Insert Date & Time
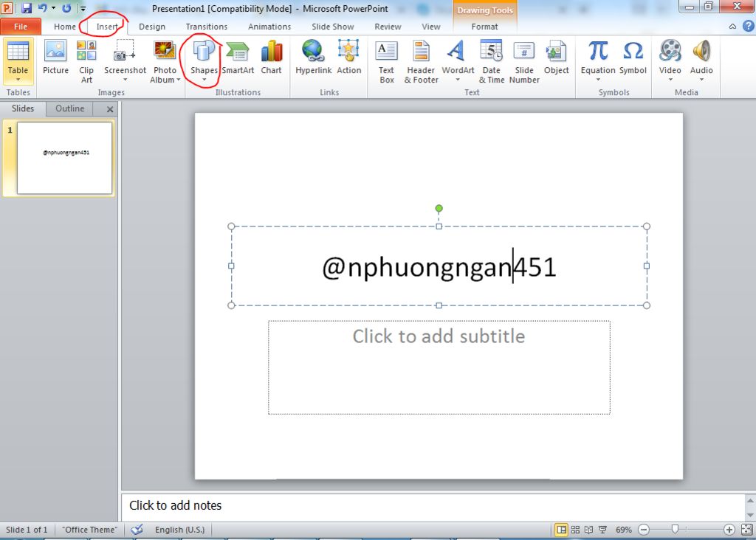The image size is (756, 540). click(x=491, y=62)
